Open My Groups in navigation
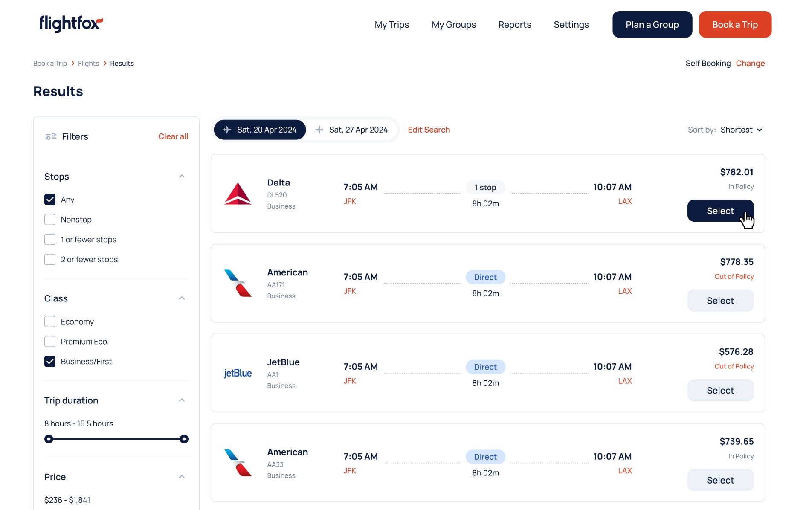 (454, 25)
